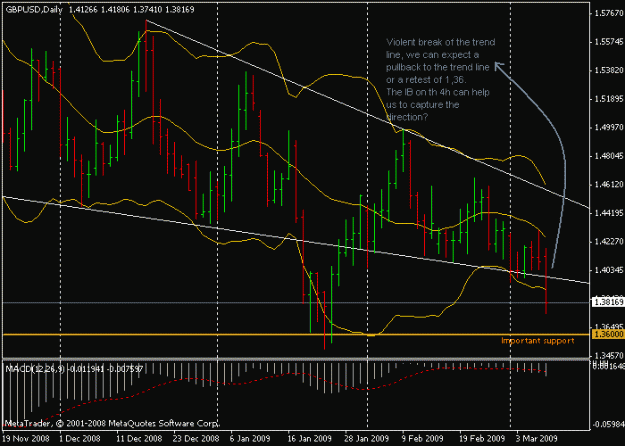Click the "Violent break of the trend" annotation line

click(440, 42)
